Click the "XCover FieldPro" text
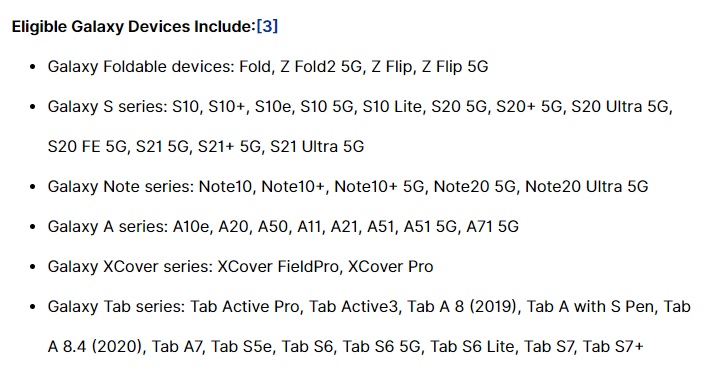Viewport: 705px width, 385px height. [278, 266]
